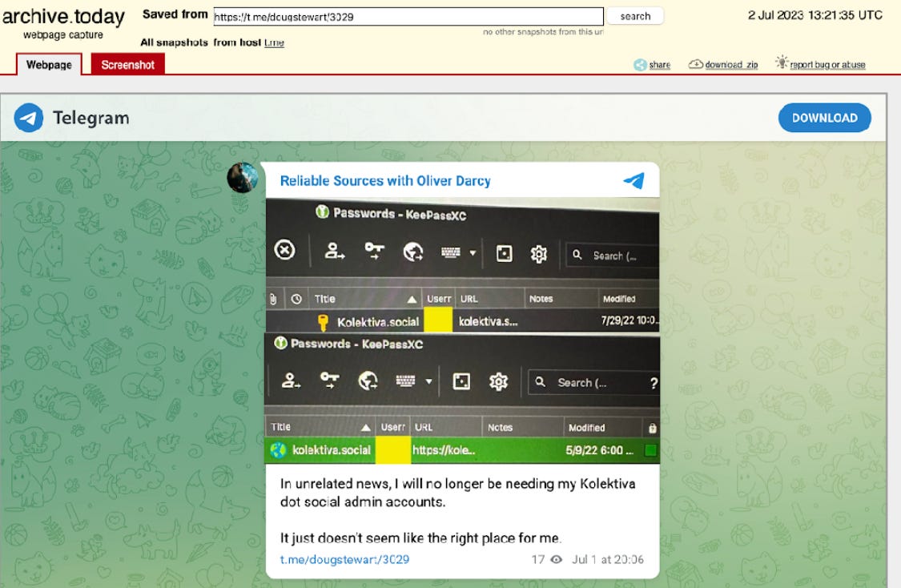901x588 pixels.
Task: Expand auto-type dropdown arrow in upper KeePassXC toolbar
Action: coord(473,253)
